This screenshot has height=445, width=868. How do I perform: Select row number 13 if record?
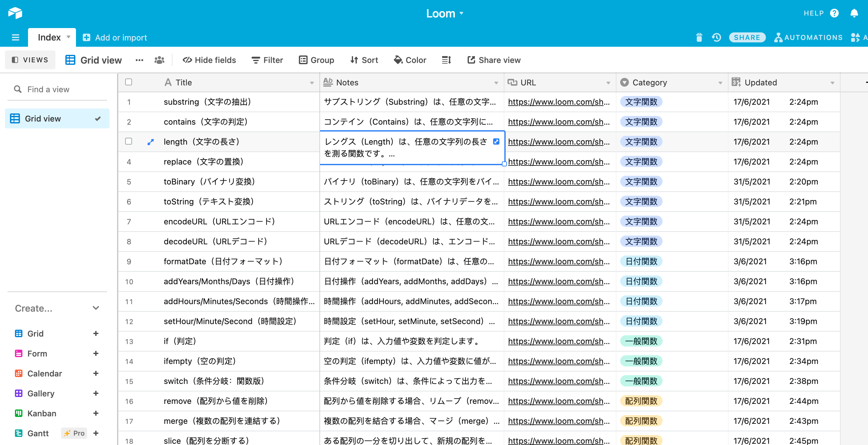point(129,342)
